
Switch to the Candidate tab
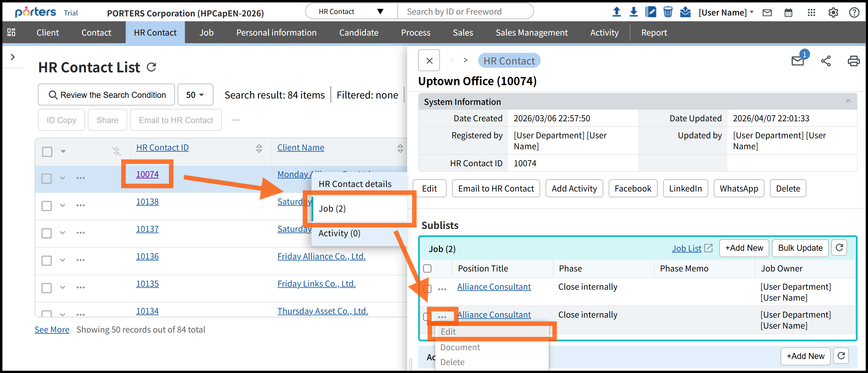pos(359,33)
